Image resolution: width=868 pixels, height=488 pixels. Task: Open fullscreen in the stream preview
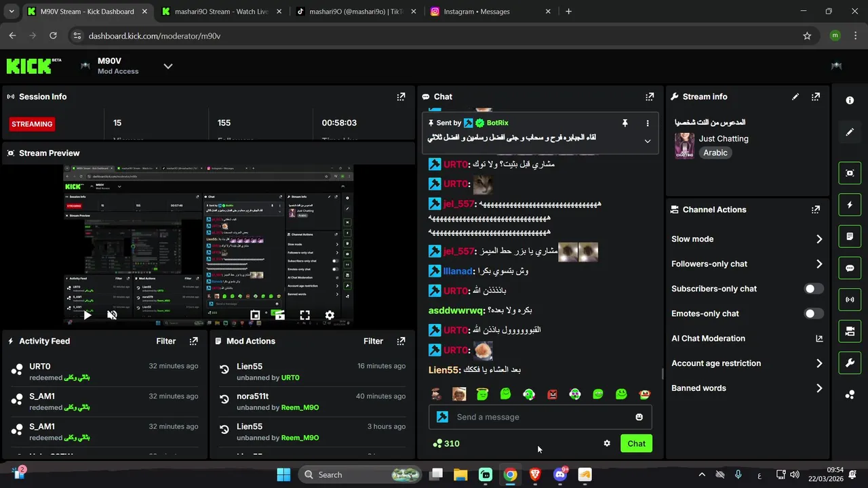305,315
